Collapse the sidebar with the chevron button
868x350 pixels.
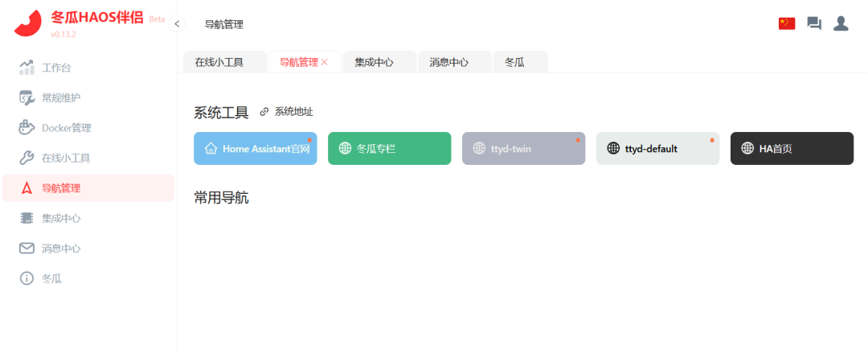click(x=177, y=24)
